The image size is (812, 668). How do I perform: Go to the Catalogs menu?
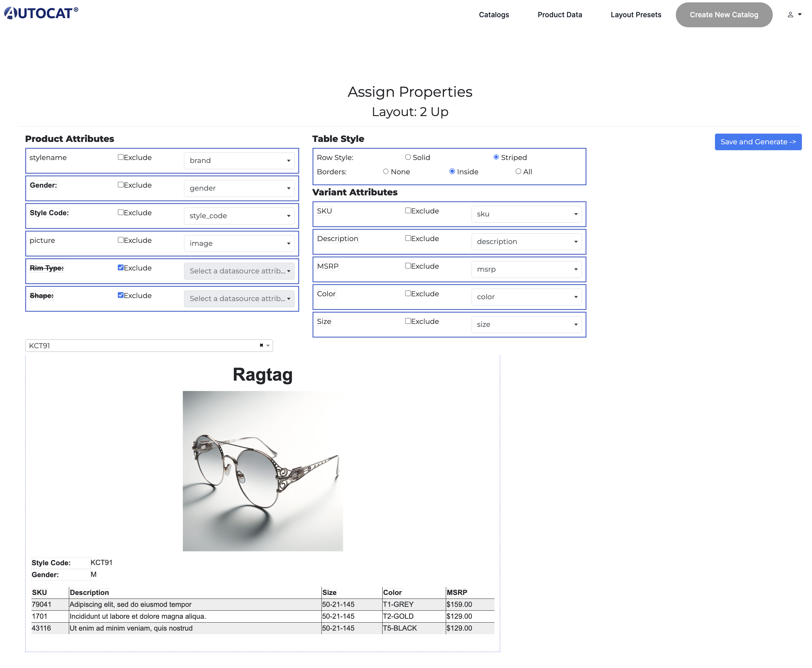[x=494, y=15]
